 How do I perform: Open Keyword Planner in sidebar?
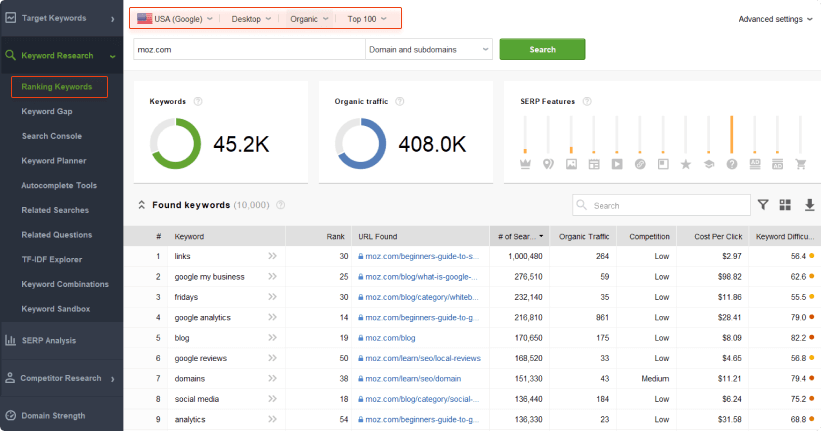click(x=53, y=161)
